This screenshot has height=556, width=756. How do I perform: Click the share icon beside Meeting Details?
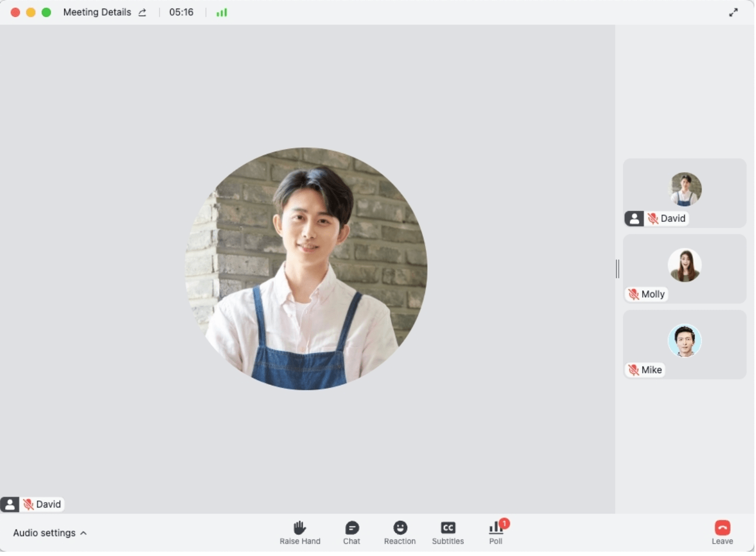coord(143,12)
